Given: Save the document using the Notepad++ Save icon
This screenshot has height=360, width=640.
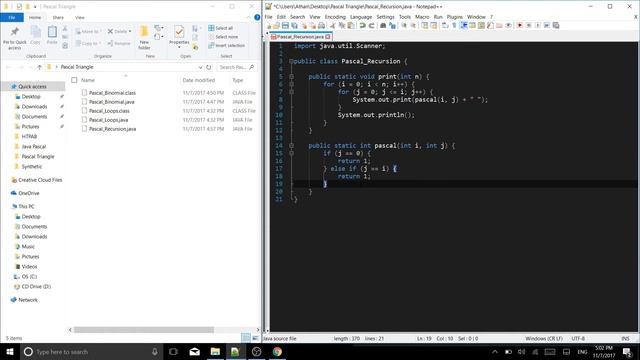Looking at the screenshot, I should tap(285, 25).
